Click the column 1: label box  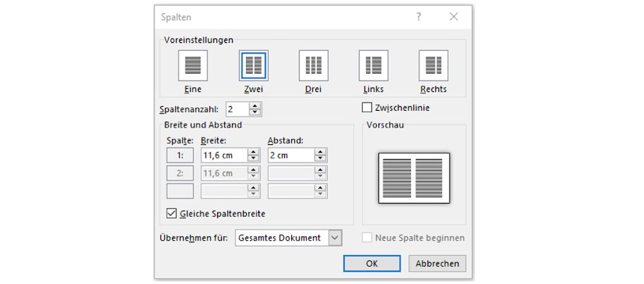pyautogui.click(x=180, y=155)
